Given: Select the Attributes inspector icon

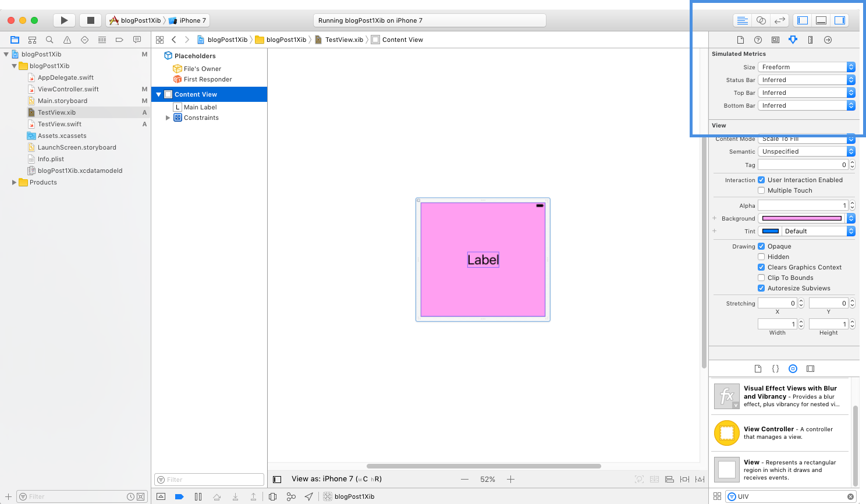Looking at the screenshot, I should point(793,40).
